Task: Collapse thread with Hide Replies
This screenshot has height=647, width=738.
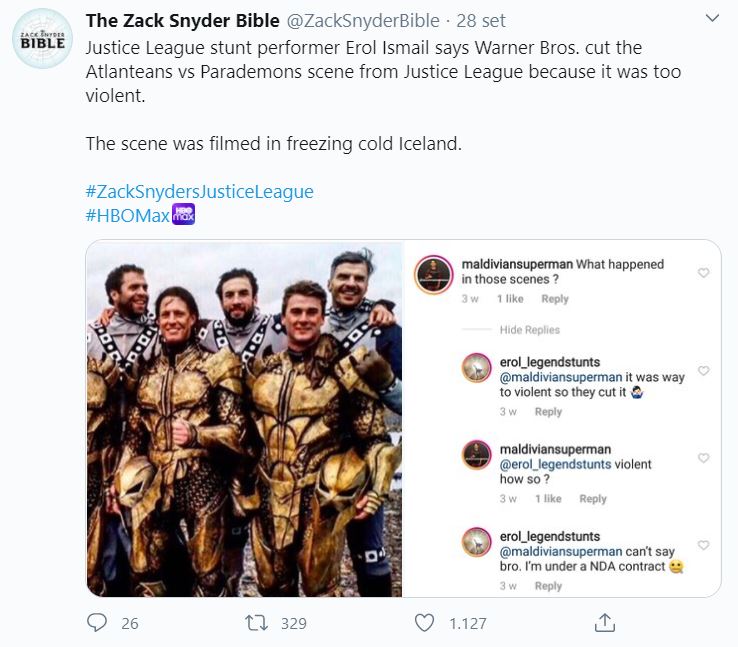Action: point(529,330)
